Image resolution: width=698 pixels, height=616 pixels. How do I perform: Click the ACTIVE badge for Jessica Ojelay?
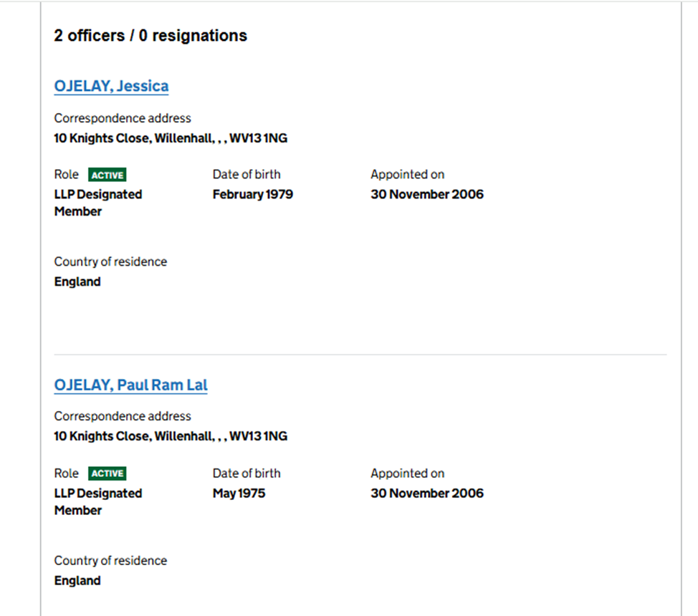(x=107, y=175)
